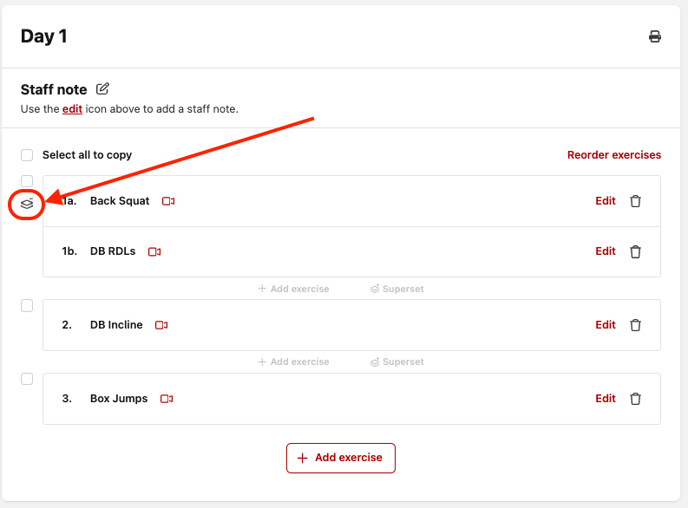Click the Reorder exercises link
This screenshot has height=508, width=688.
(613, 155)
